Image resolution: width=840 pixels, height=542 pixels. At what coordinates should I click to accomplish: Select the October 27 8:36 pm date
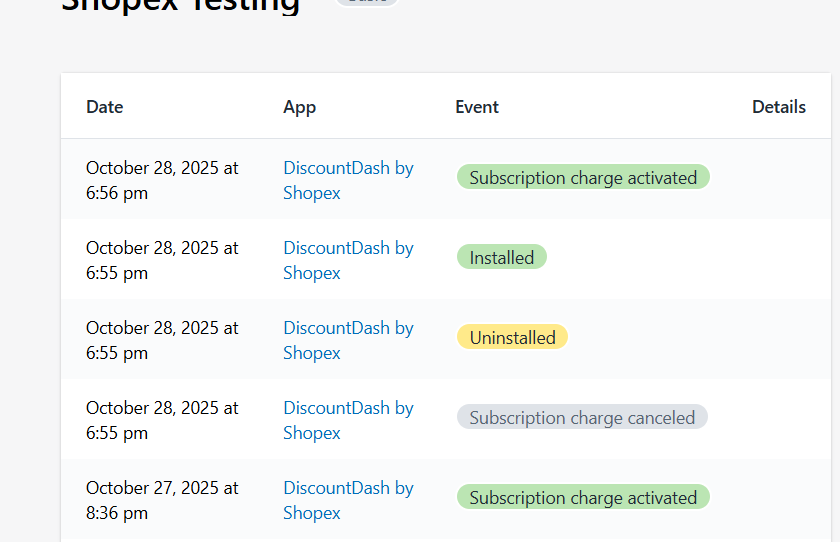click(x=161, y=500)
